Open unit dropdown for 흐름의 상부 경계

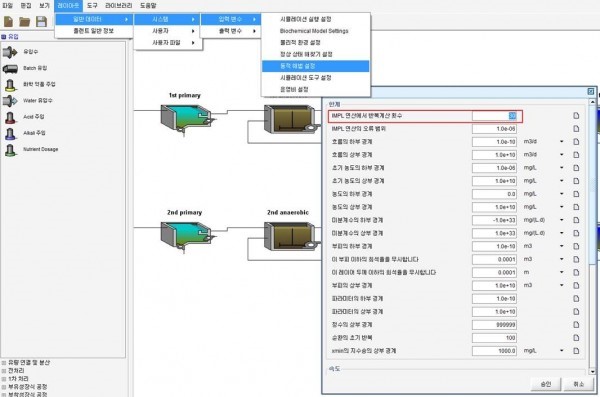coord(562,155)
